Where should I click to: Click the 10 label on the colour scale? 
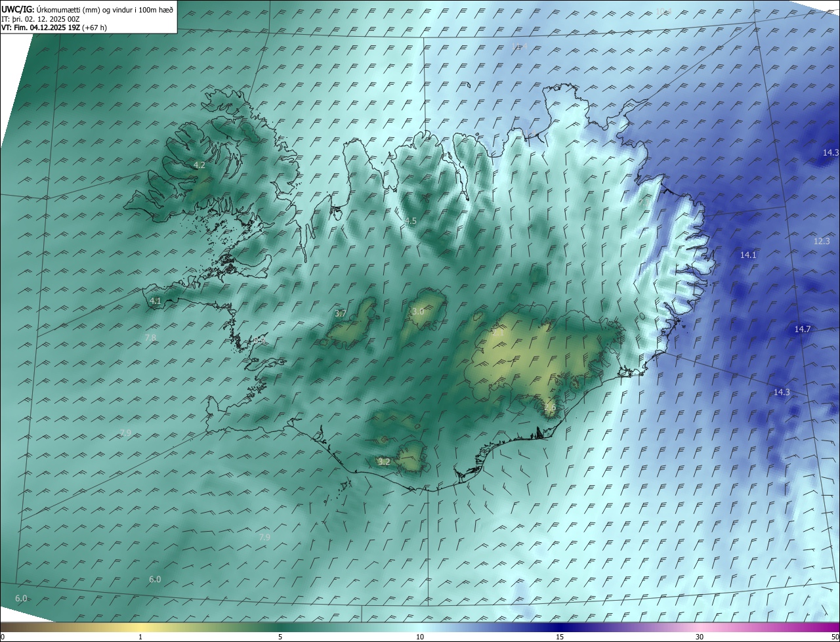click(x=420, y=637)
